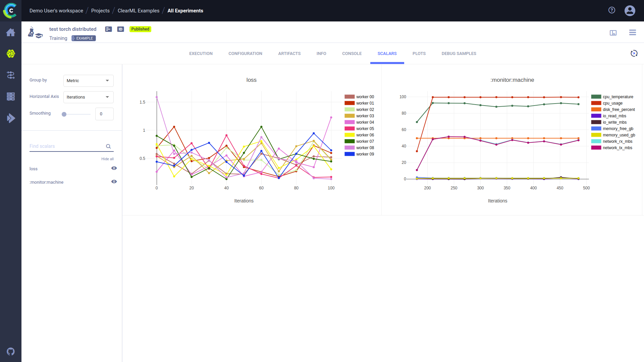Toggle visibility of :monitor:machine scalar
The width and height of the screenshot is (644, 362).
114,182
